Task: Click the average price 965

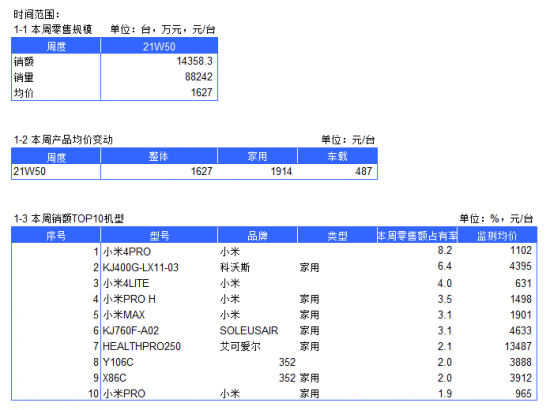Action: 523,394
